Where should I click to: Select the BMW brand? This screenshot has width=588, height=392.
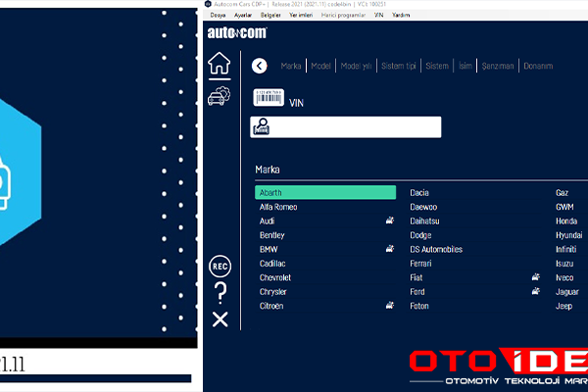[x=269, y=249]
